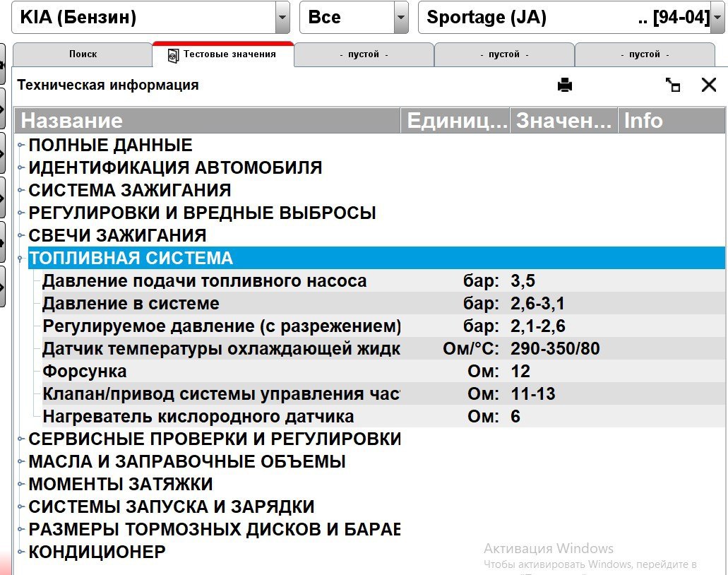Screen dimensions: 728x575
Task: Click the value 11-13
Action: coord(532,394)
